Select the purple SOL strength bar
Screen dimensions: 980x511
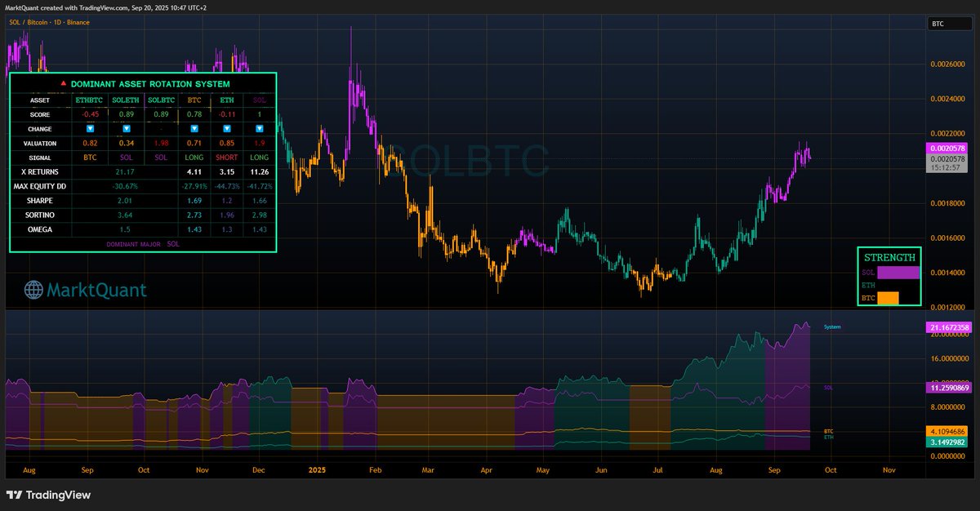click(896, 272)
